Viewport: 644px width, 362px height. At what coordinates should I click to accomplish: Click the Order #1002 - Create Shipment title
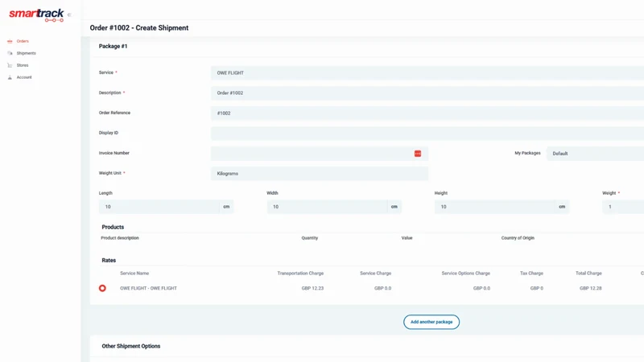(139, 28)
